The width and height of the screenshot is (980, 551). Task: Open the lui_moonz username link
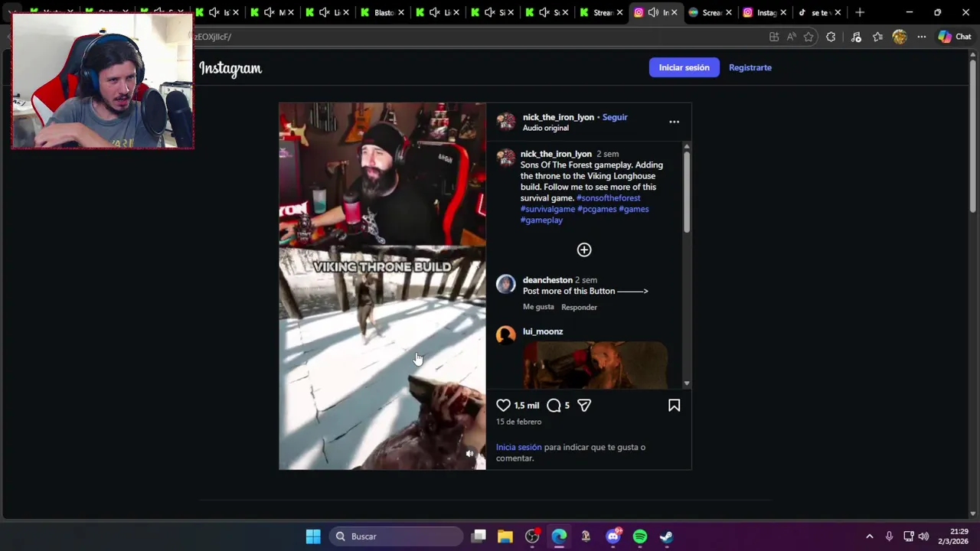[x=543, y=331]
